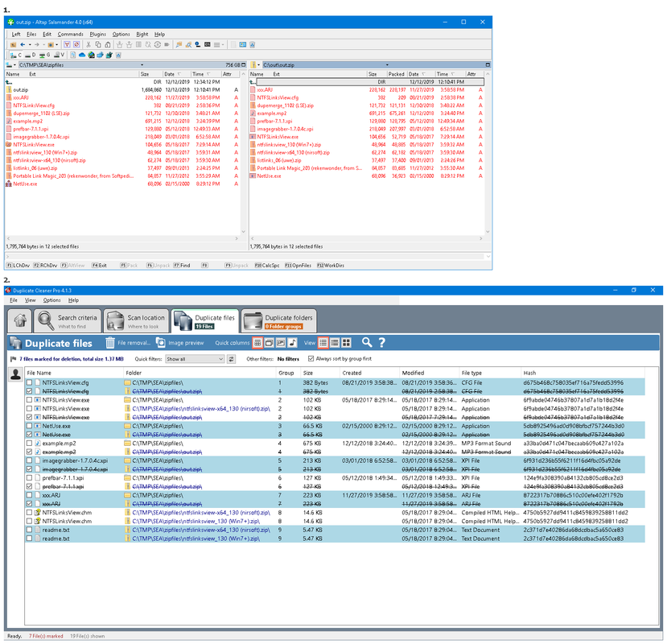
Task: Select the music note Quick columns icon
Action: pyautogui.click(x=293, y=343)
